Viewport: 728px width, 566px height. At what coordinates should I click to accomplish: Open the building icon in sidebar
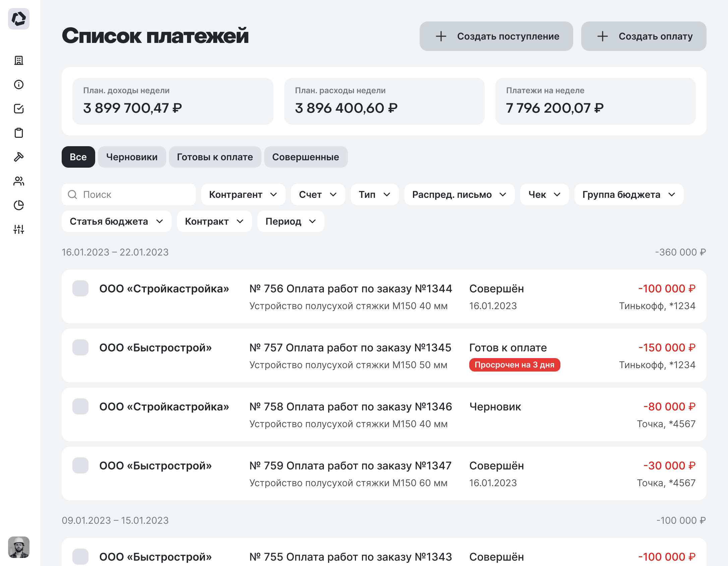pyautogui.click(x=19, y=60)
